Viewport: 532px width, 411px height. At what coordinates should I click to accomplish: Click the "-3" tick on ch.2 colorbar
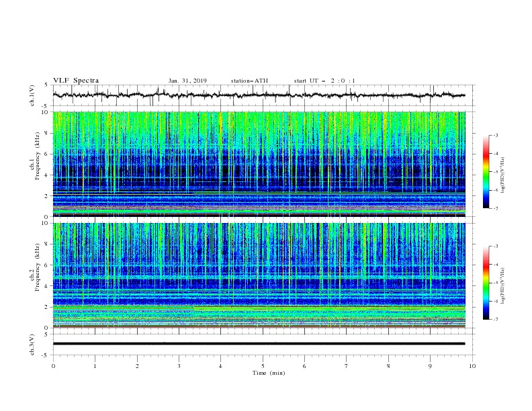pyautogui.click(x=495, y=246)
